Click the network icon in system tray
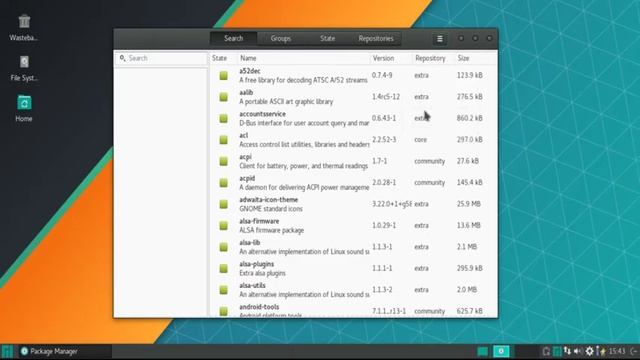The height and width of the screenshot is (360, 640). pos(567,351)
